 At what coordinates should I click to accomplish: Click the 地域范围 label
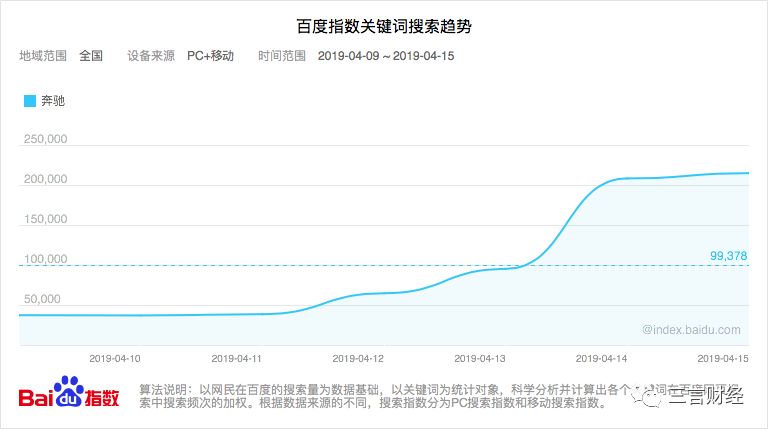point(43,56)
